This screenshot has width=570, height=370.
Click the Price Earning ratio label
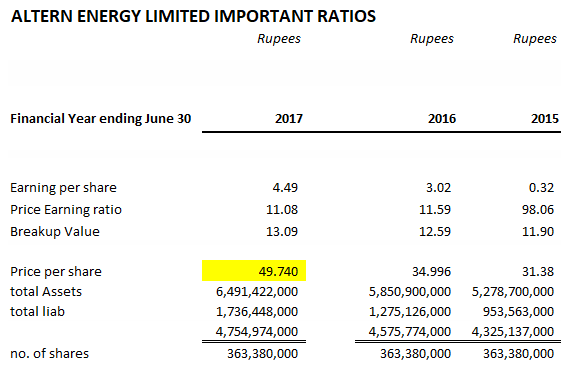pos(66,210)
